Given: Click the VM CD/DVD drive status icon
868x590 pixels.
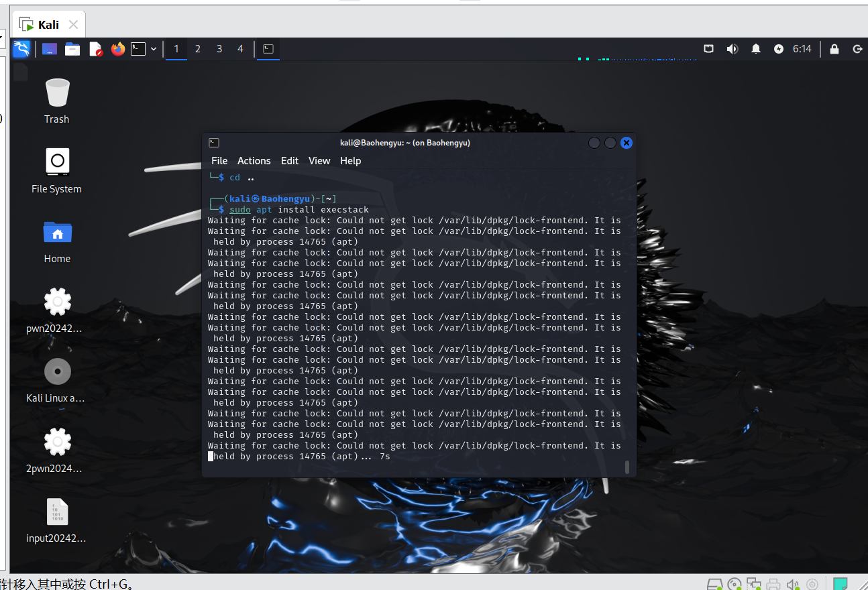Looking at the screenshot, I should (x=735, y=584).
